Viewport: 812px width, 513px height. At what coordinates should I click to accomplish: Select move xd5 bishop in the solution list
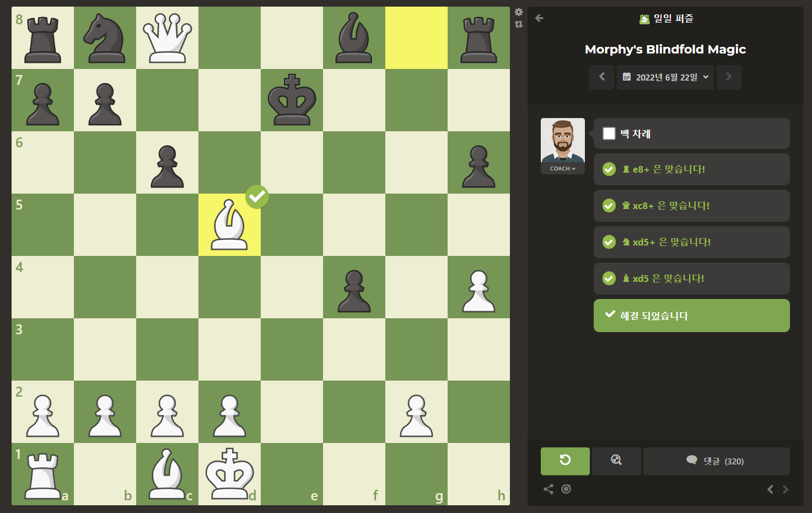(x=692, y=279)
